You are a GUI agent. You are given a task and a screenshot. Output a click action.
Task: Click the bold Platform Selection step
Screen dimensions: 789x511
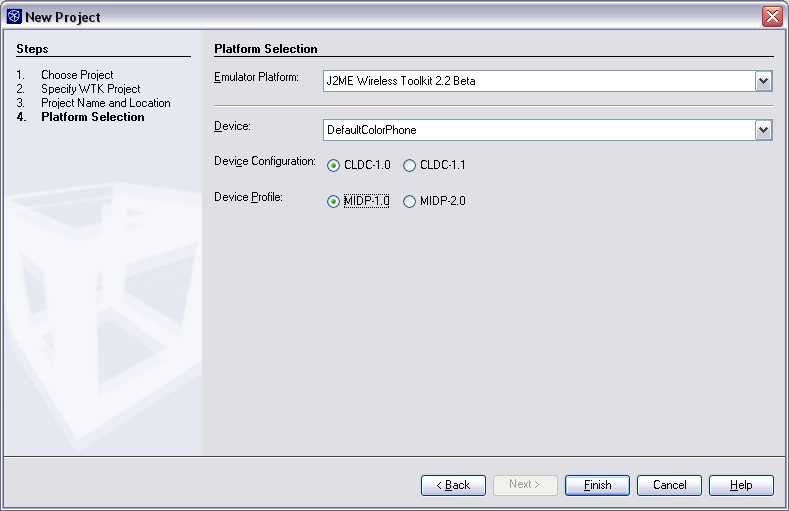92,117
